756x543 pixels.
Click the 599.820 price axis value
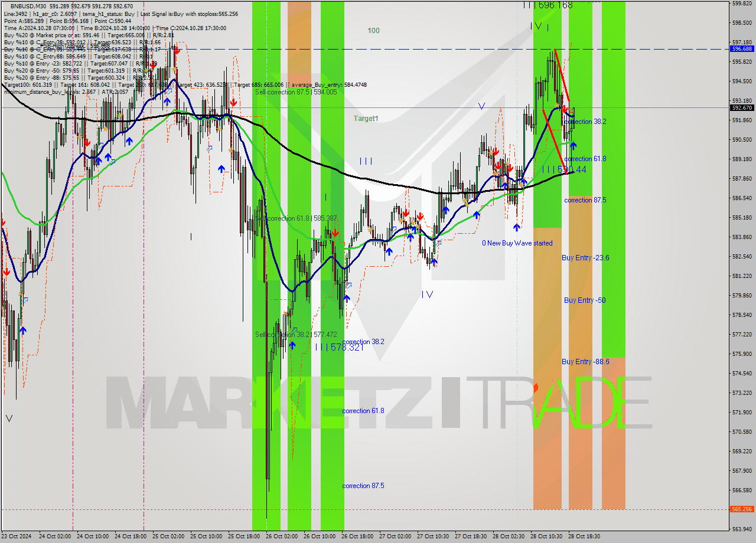pyautogui.click(x=742, y=4)
